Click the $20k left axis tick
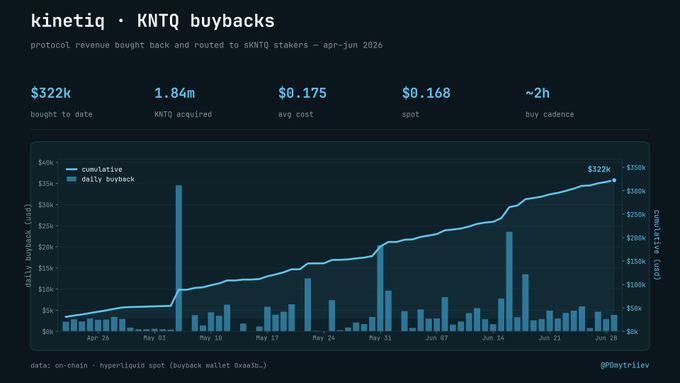The height and width of the screenshot is (383, 680). coord(46,247)
